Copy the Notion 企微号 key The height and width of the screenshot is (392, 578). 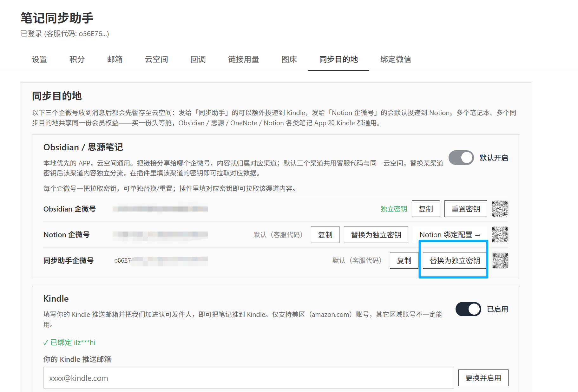325,235
